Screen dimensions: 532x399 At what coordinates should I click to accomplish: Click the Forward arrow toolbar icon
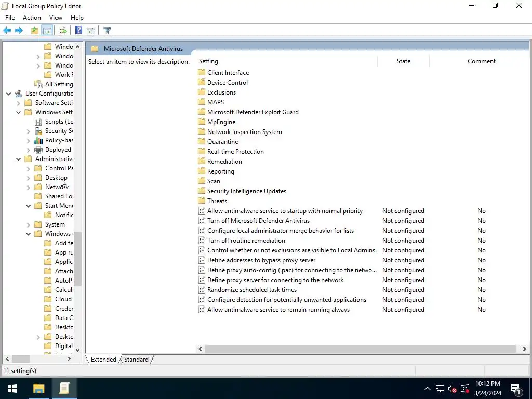[19, 31]
